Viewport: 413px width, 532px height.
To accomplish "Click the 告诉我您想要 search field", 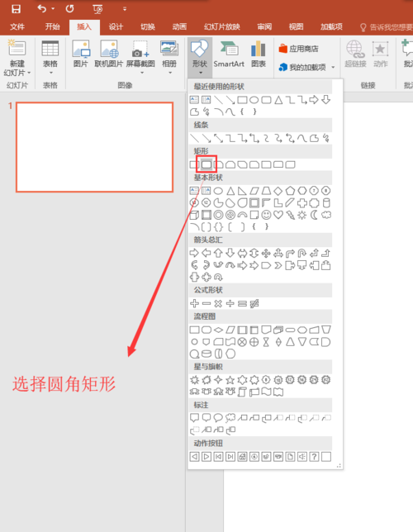I will pyautogui.click(x=386, y=26).
